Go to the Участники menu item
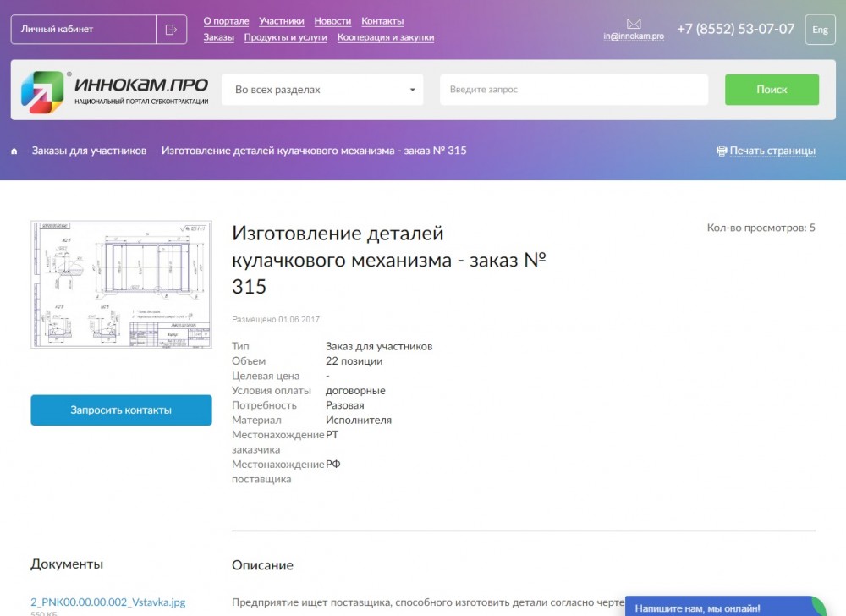This screenshot has width=846, height=616. coord(281,21)
